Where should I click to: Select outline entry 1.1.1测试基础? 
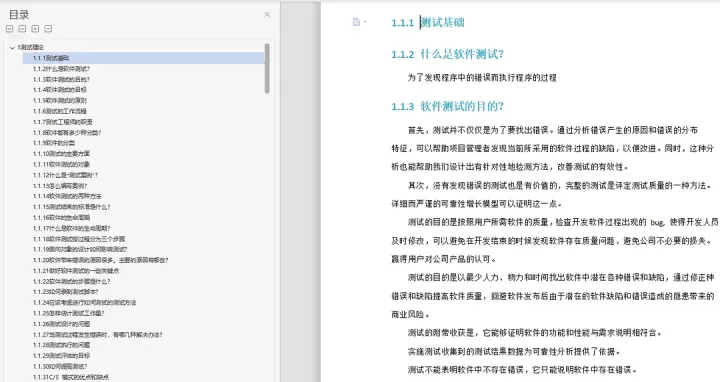pyautogui.click(x=144, y=58)
